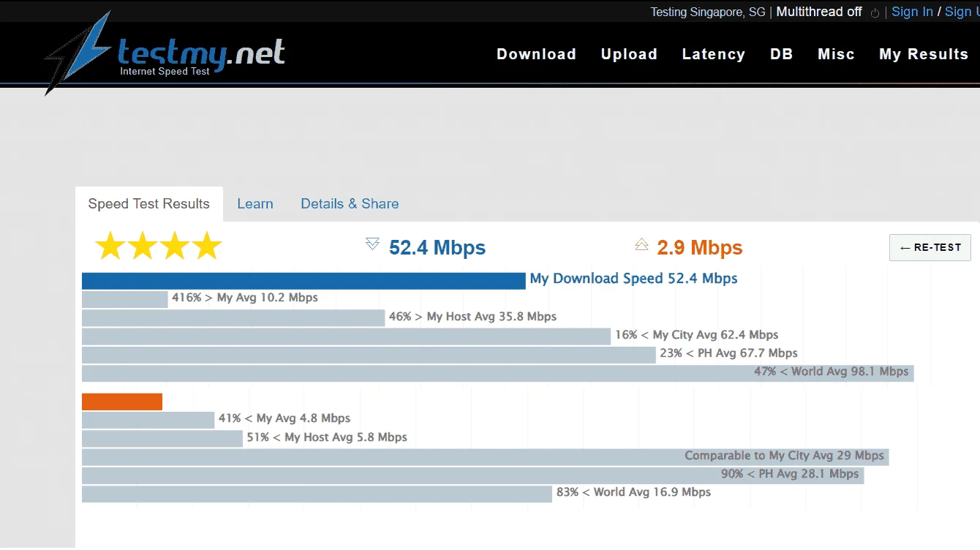980x550 pixels.
Task: Open the Latency menu
Action: (713, 54)
